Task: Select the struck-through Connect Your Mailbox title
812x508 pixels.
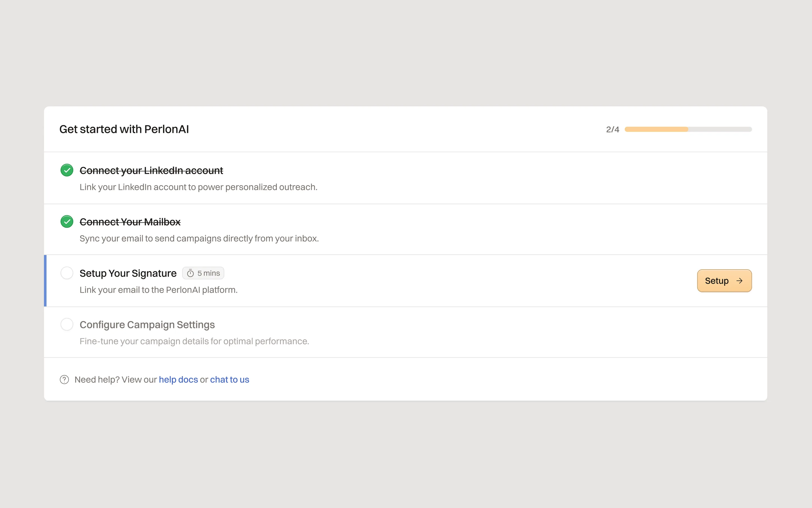Action: [x=130, y=222]
